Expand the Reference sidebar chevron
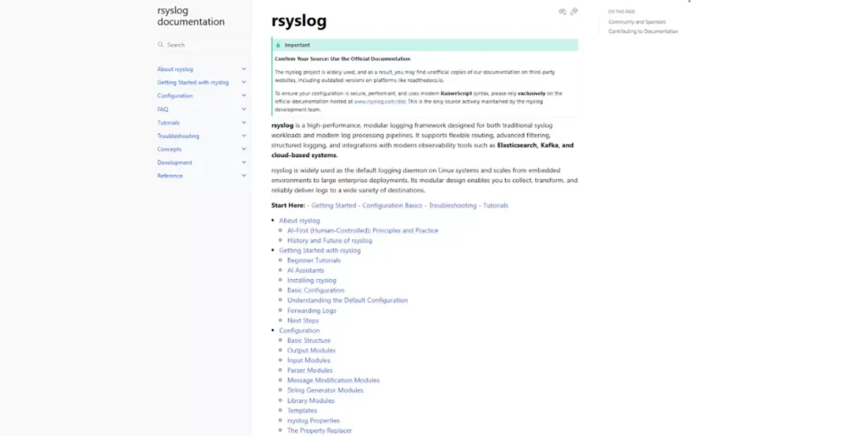Viewport: 868px width, 436px height. coord(244,176)
